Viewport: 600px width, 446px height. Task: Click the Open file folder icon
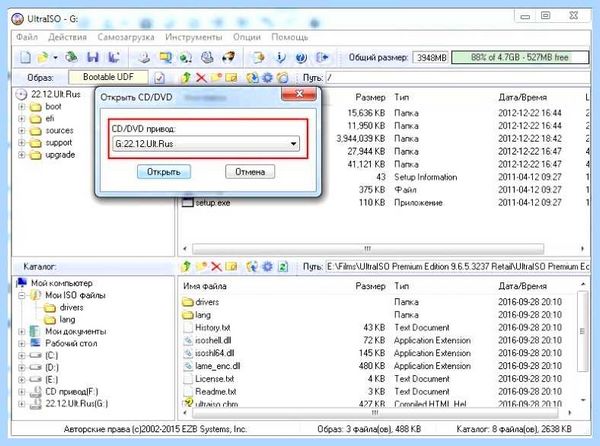(x=42, y=57)
